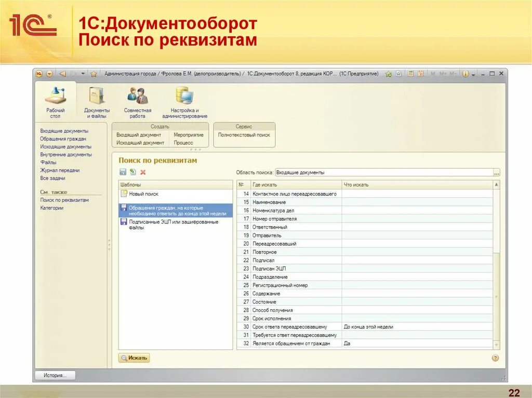Select row 26 Содержание
Viewport: 532px width, 398px height.
pyautogui.click(x=365, y=293)
